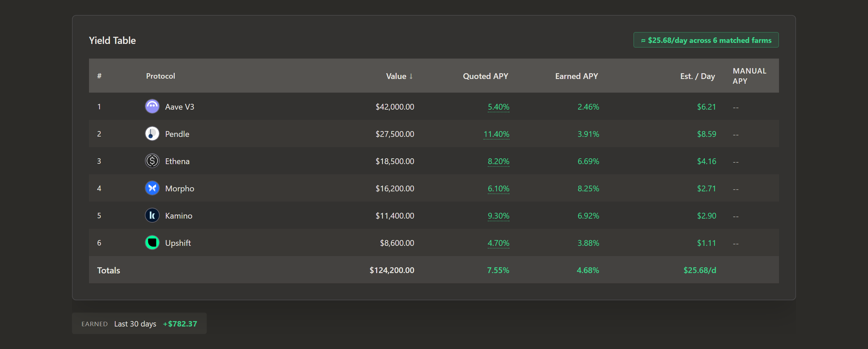This screenshot has height=349, width=868.
Task: Edit Ethena manual APY placeholder
Action: (x=735, y=161)
